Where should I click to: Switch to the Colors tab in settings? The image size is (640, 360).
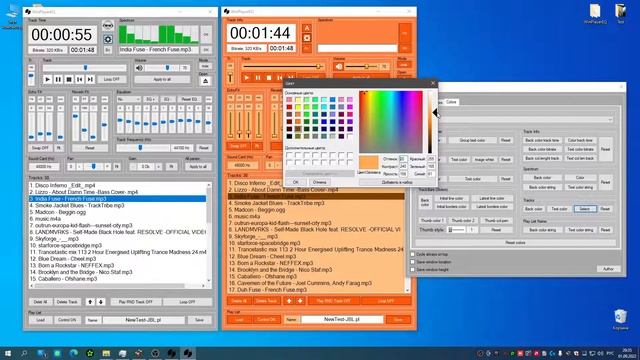click(x=451, y=102)
